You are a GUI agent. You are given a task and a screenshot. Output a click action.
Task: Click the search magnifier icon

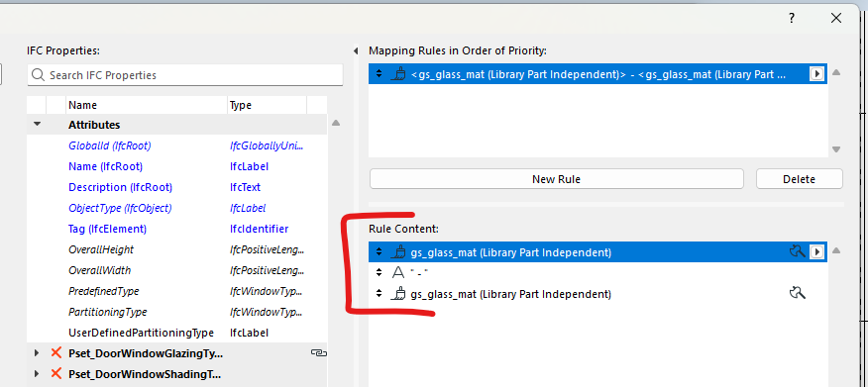(x=39, y=75)
